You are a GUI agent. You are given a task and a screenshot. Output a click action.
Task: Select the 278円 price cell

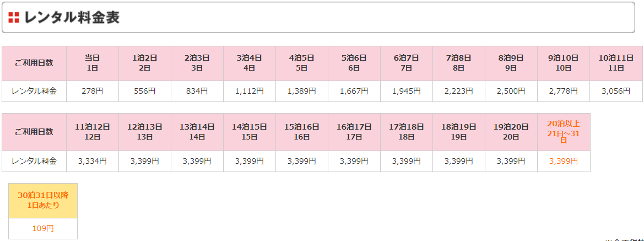pos(93,92)
